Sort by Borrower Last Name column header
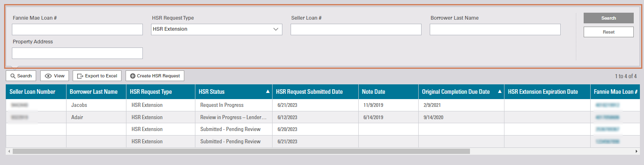Viewport: 644px width, 165px height. coord(96,92)
